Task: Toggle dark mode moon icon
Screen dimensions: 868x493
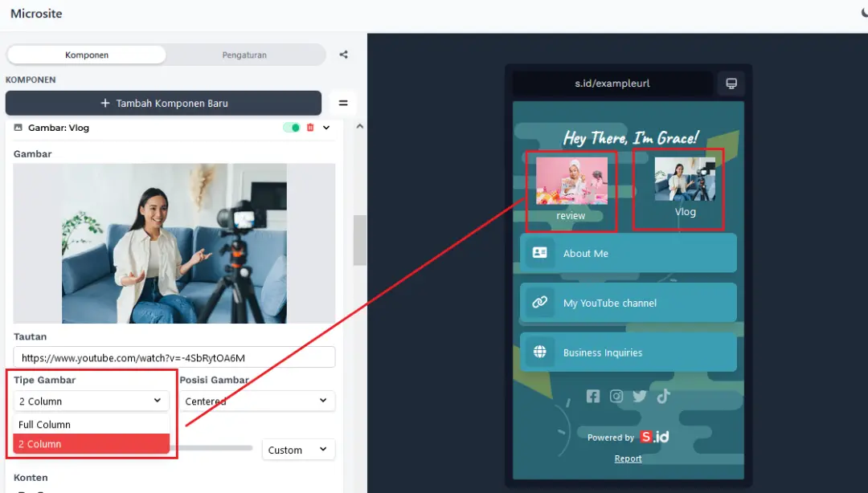Action: point(863,14)
